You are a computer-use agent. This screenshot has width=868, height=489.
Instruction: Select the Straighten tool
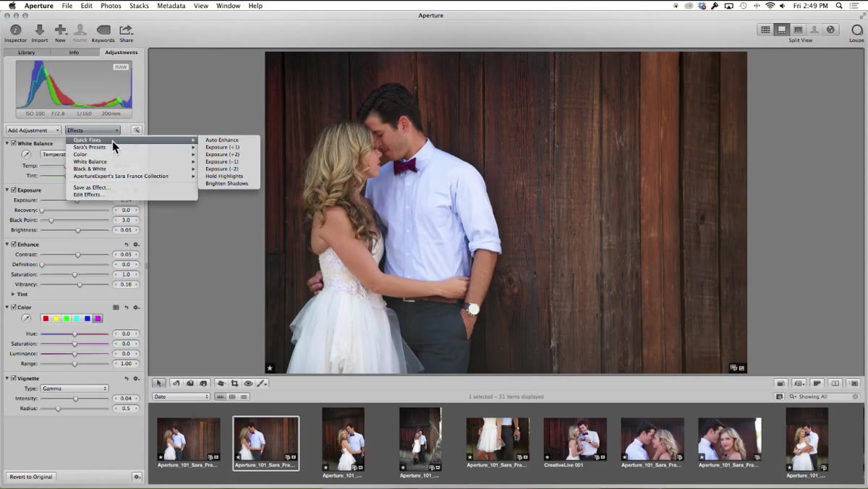(221, 383)
